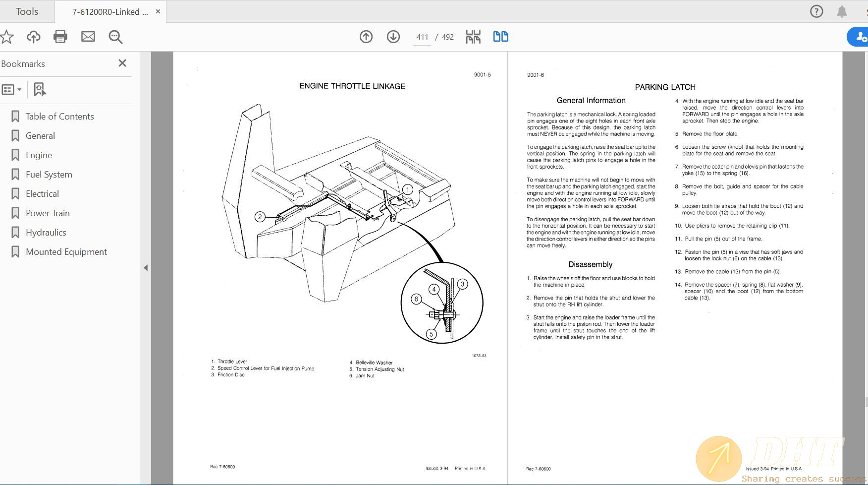Open the Hydraulics bookmark section
Viewport: 868px width, 485px height.
(46, 232)
